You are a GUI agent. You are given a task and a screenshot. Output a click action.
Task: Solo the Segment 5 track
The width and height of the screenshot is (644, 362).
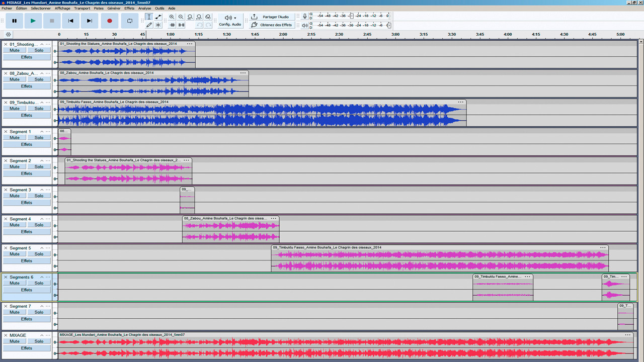click(39, 254)
